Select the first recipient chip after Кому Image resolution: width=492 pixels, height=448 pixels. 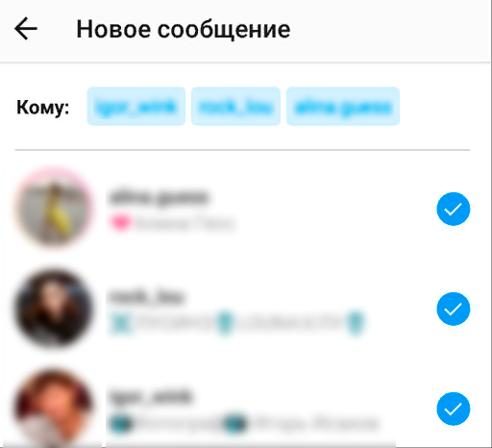click(136, 106)
